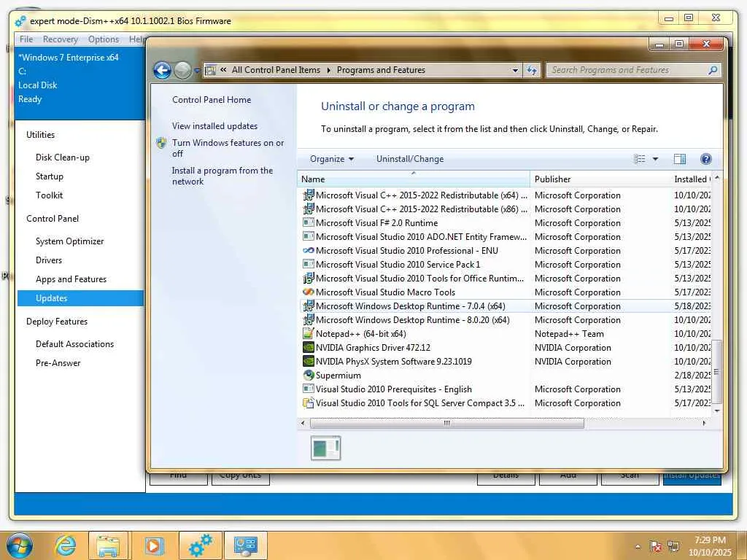Open Pre-Answer in Dism++ sidebar
The width and height of the screenshot is (747, 560).
click(x=58, y=363)
